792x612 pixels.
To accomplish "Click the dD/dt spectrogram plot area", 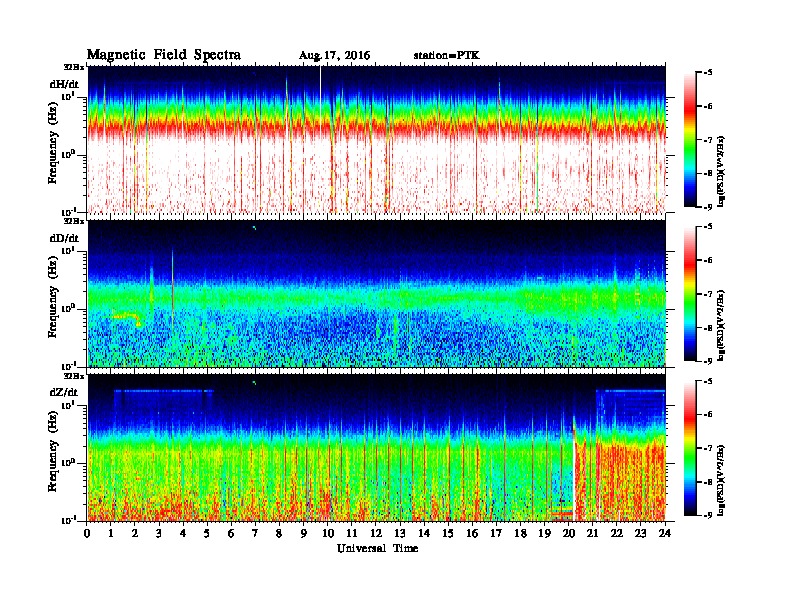I will tap(377, 293).
